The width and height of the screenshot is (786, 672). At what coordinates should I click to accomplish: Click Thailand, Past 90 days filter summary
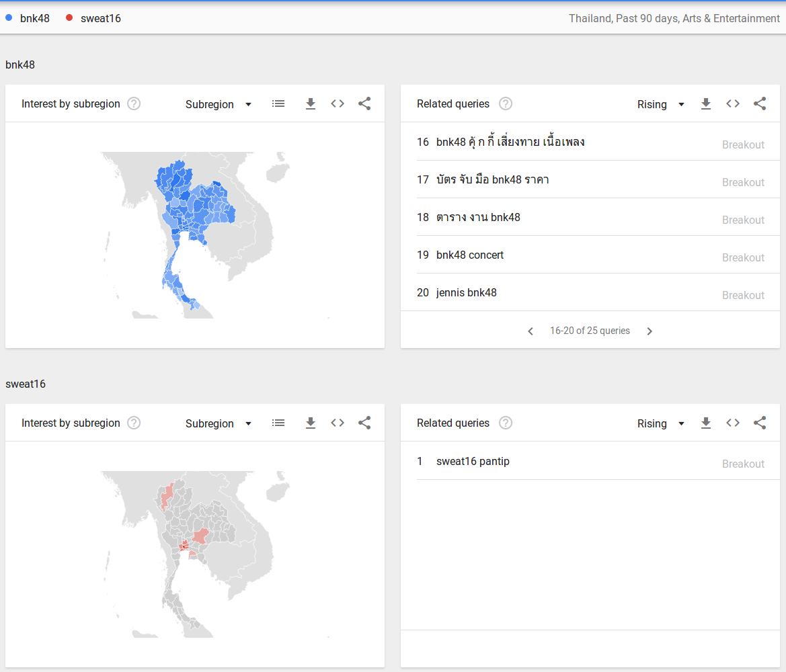[674, 19]
